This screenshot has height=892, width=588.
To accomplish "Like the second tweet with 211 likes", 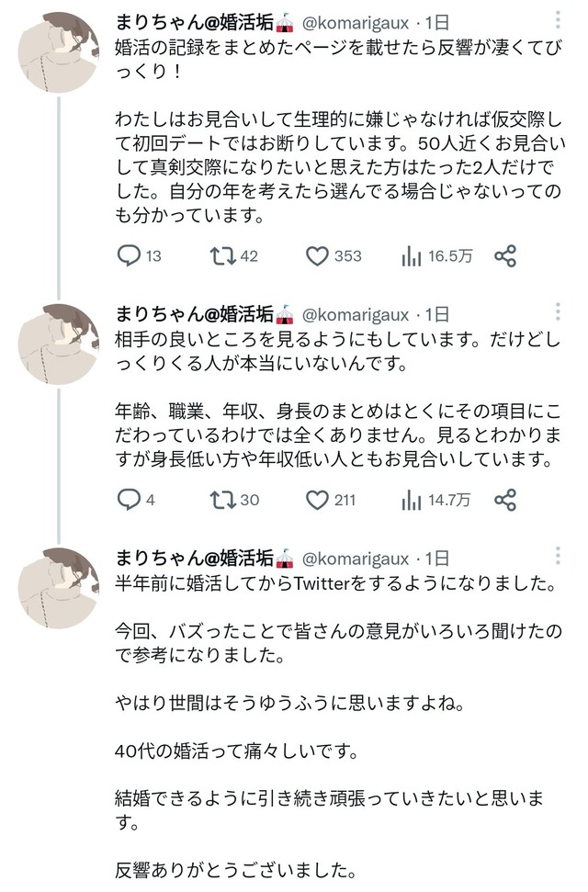I will click(x=317, y=500).
